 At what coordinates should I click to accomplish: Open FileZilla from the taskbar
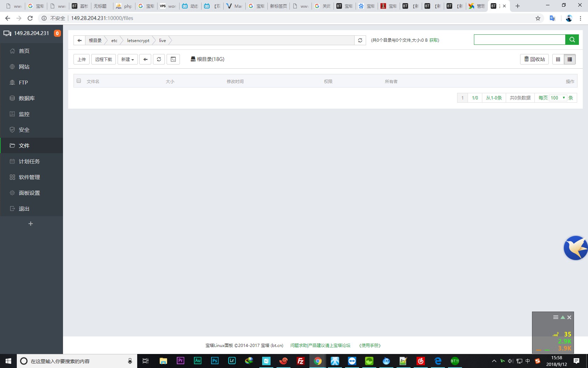[x=301, y=361]
